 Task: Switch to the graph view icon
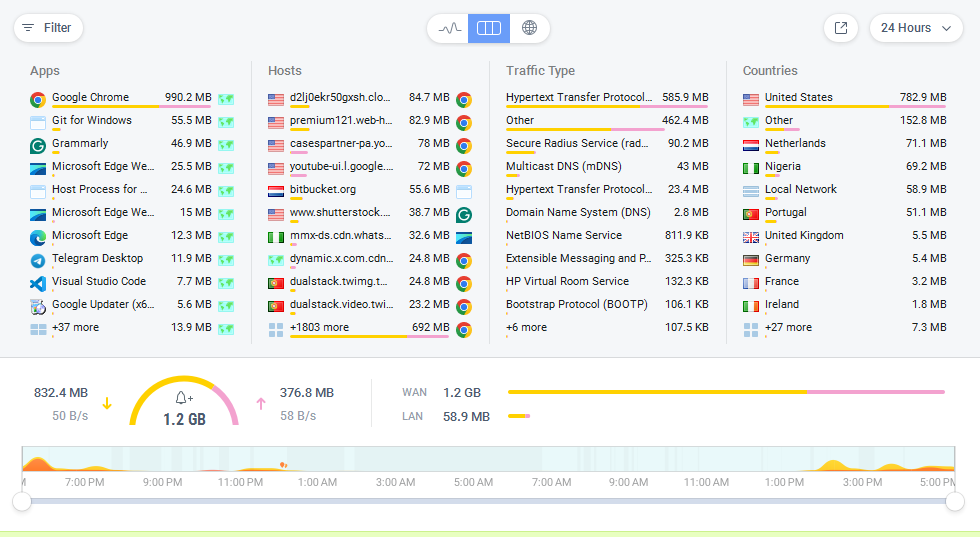point(449,28)
